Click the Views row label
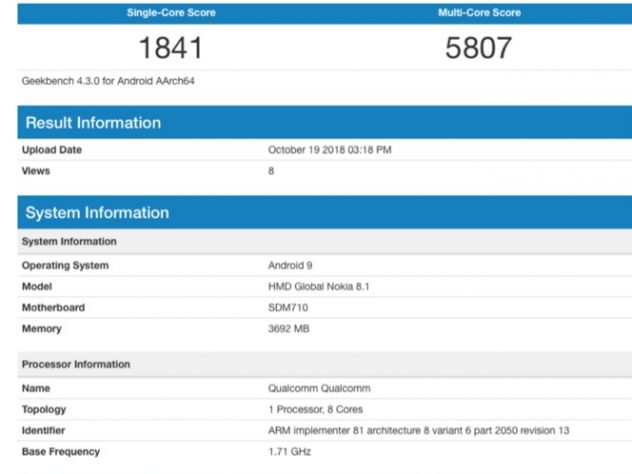Image resolution: width=632 pixels, height=474 pixels. pos(36,171)
